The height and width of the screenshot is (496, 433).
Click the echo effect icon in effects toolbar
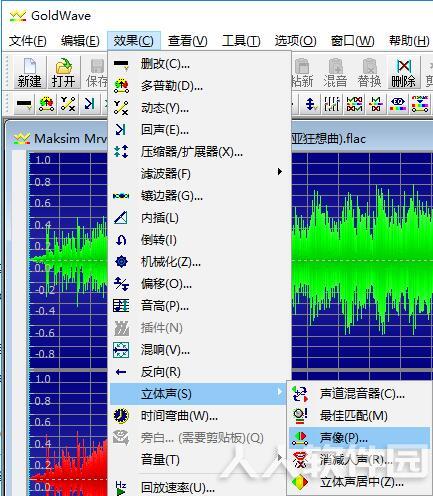point(89,104)
